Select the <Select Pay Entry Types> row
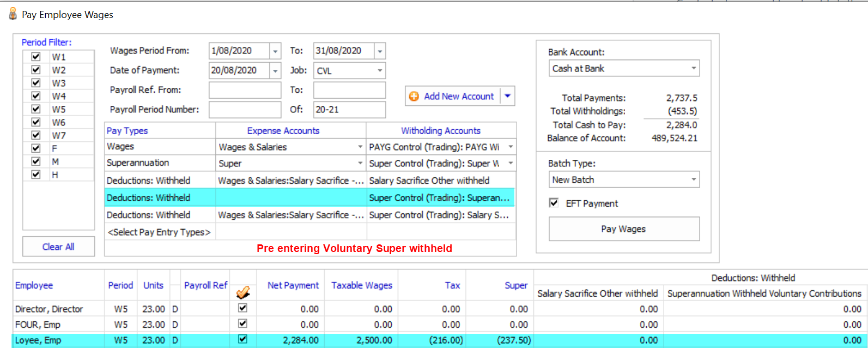 [x=159, y=232]
